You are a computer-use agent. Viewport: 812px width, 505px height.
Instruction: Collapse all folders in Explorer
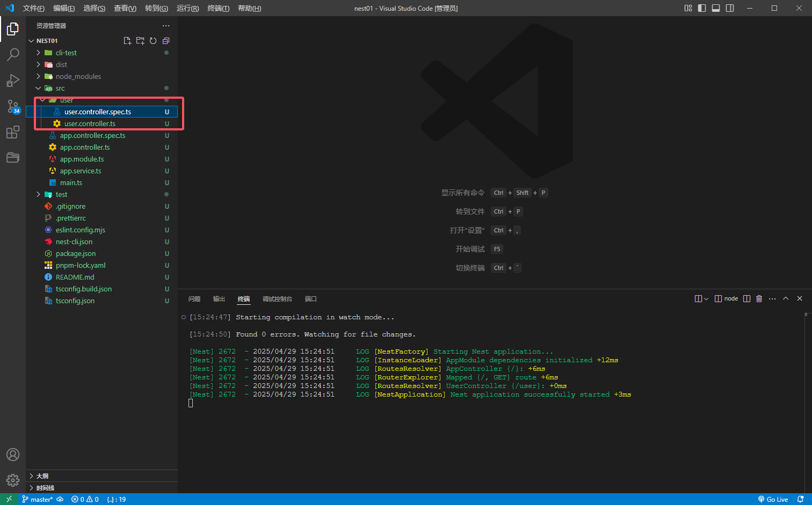click(x=166, y=41)
